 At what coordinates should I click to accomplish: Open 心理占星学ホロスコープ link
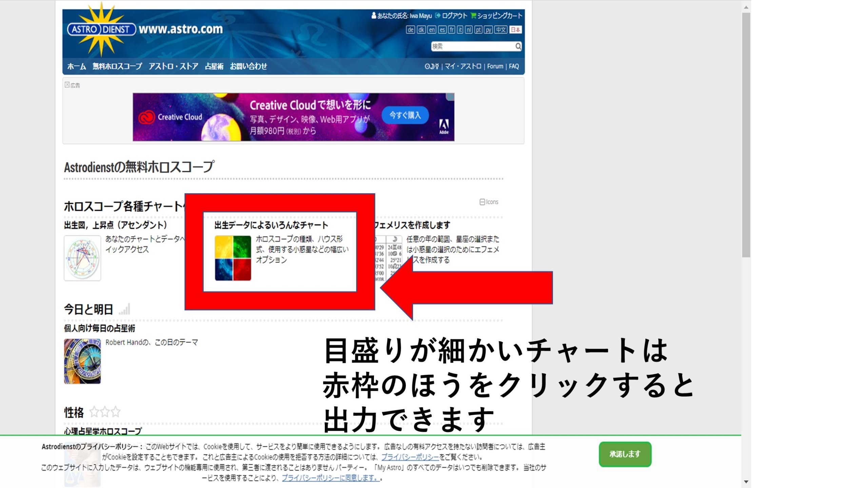coord(103,431)
